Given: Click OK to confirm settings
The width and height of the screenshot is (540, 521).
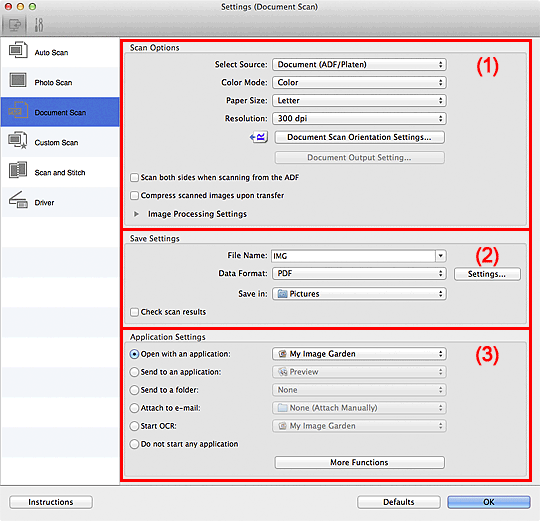Looking at the screenshot, I should point(489,502).
